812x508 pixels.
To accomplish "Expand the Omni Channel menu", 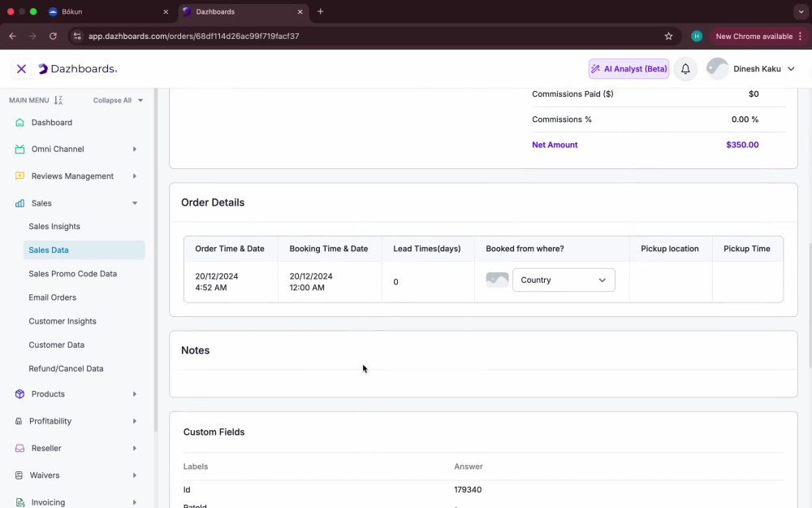I will click(x=135, y=150).
